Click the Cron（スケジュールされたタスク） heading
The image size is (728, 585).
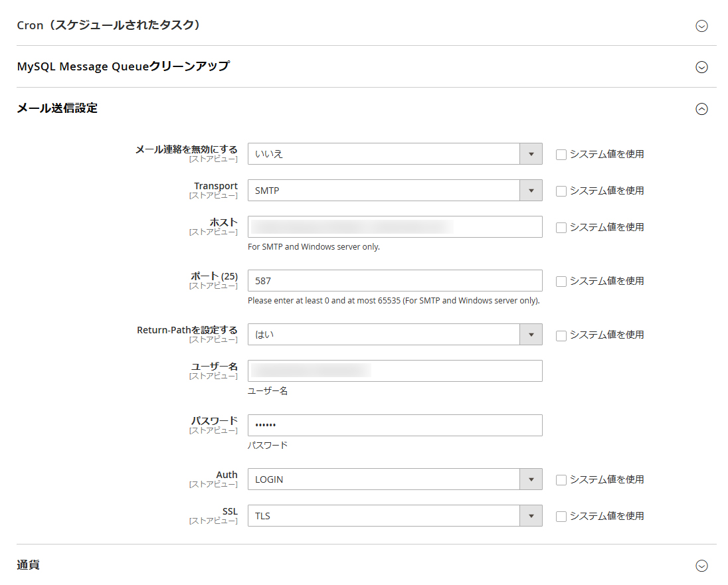tap(109, 25)
